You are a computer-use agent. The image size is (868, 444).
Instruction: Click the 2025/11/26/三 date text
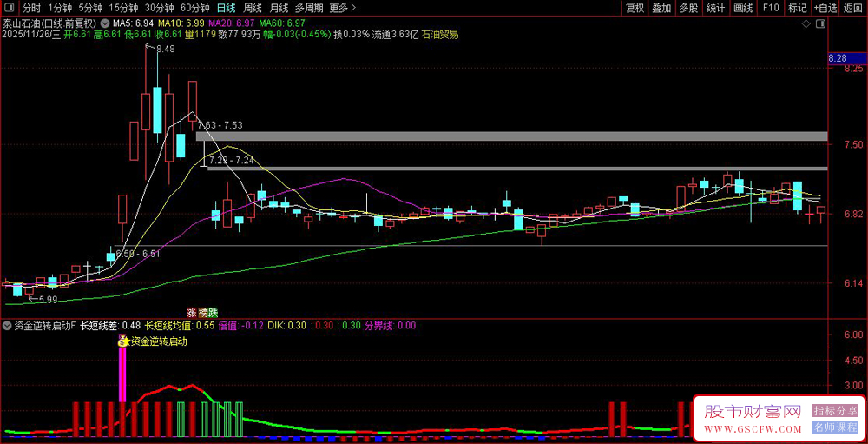click(x=31, y=35)
